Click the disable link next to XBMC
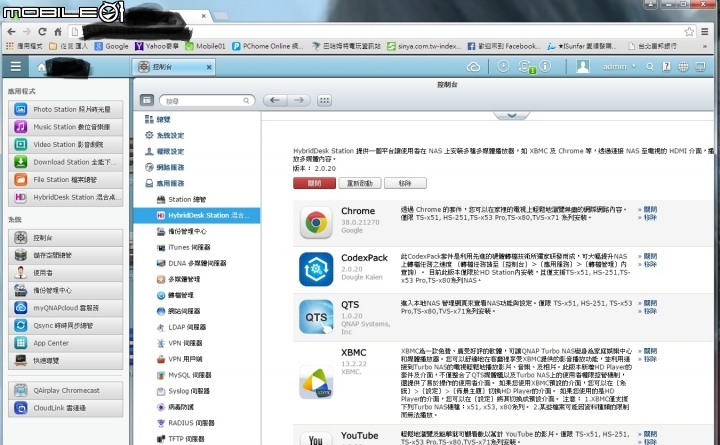The height and width of the screenshot is (445, 720). coord(650,351)
